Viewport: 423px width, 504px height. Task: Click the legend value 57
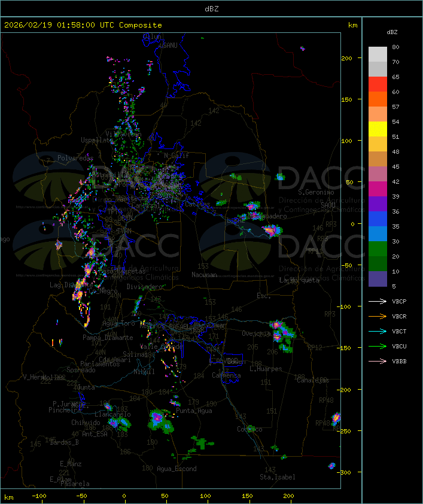point(395,107)
